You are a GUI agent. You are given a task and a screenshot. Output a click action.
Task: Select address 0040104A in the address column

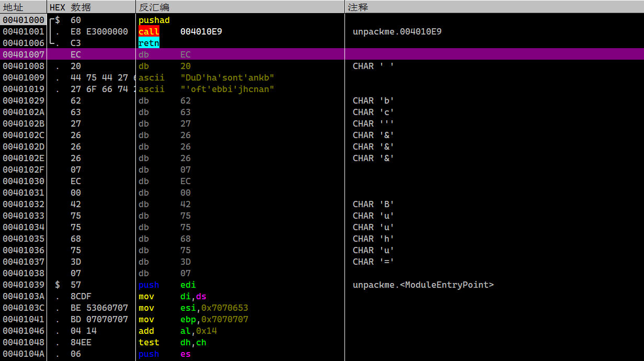tap(24, 354)
